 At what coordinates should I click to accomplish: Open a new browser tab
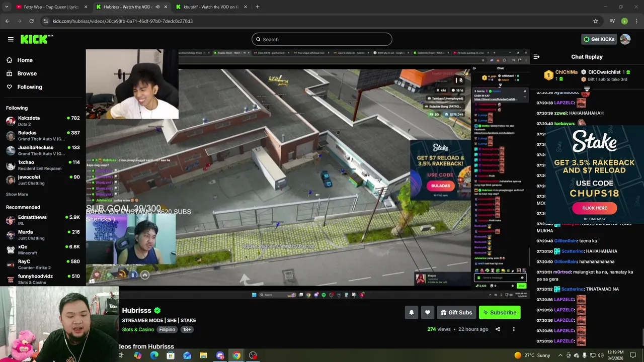[257, 7]
